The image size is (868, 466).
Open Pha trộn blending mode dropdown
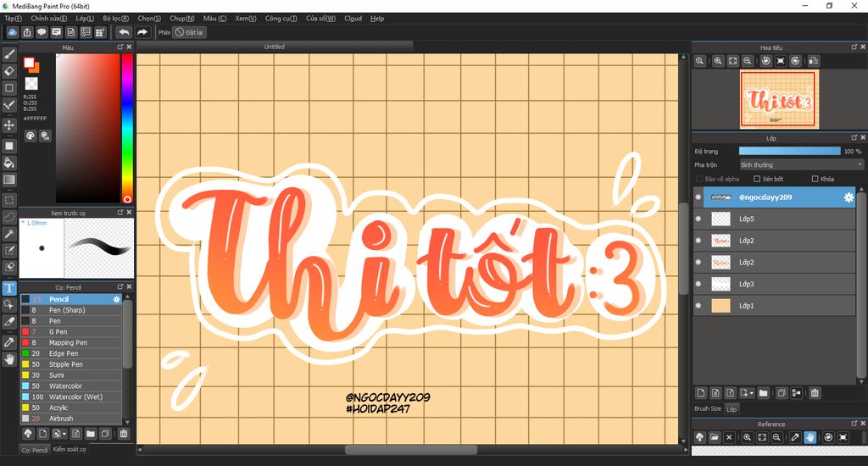[x=802, y=165]
